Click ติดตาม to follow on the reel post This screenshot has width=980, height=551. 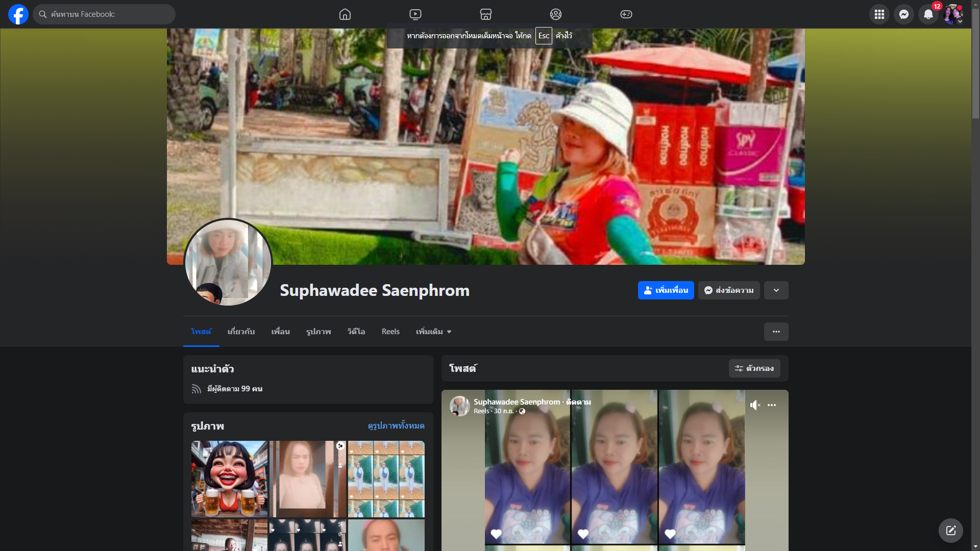point(578,402)
